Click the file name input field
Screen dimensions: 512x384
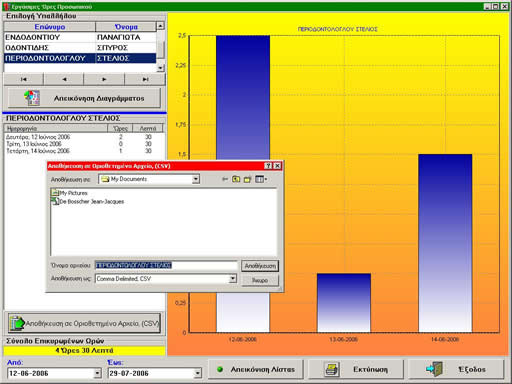166,265
